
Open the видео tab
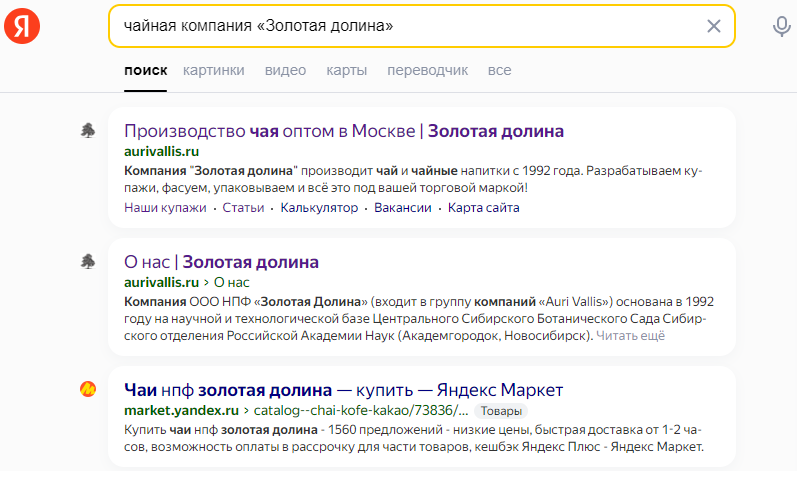285,70
